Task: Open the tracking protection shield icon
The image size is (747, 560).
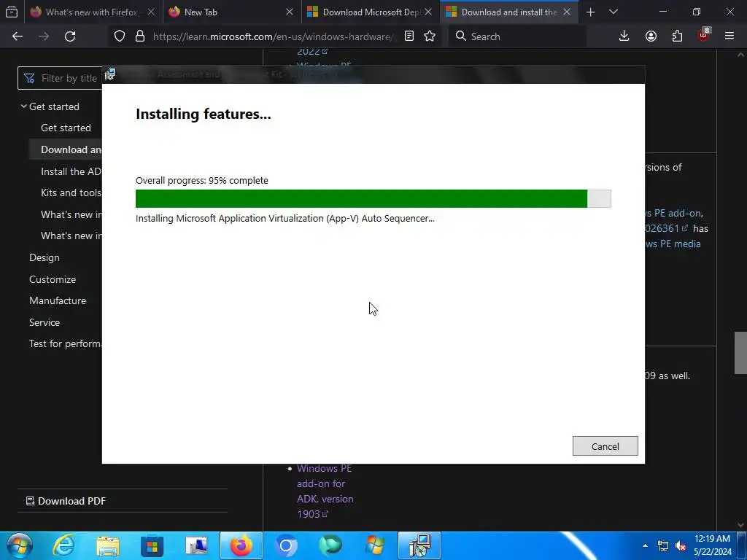Action: [120, 36]
